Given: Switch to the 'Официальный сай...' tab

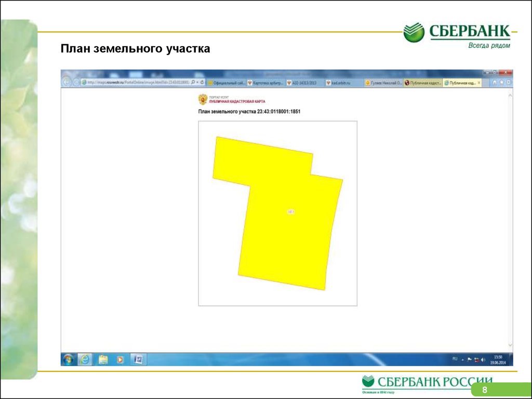Looking at the screenshot, I should point(227,83).
